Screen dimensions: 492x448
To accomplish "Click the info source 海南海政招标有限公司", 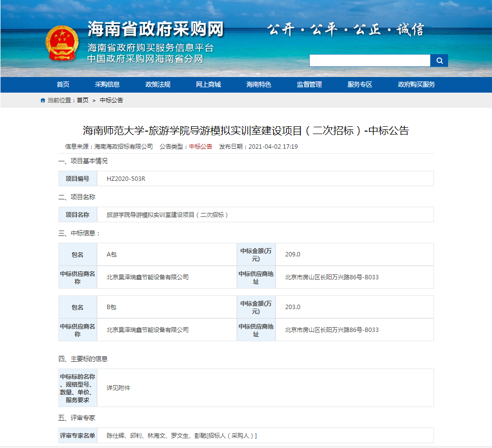I will point(124,147).
